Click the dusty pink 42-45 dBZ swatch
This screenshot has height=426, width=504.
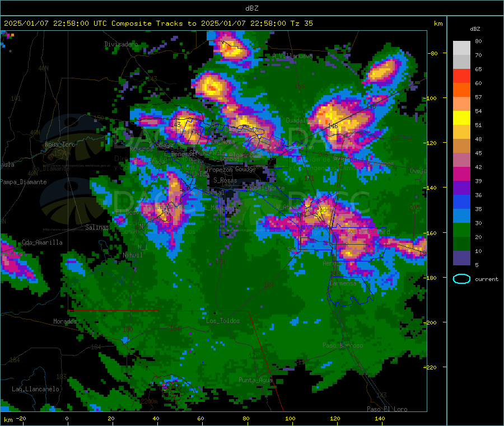pyautogui.click(x=461, y=160)
